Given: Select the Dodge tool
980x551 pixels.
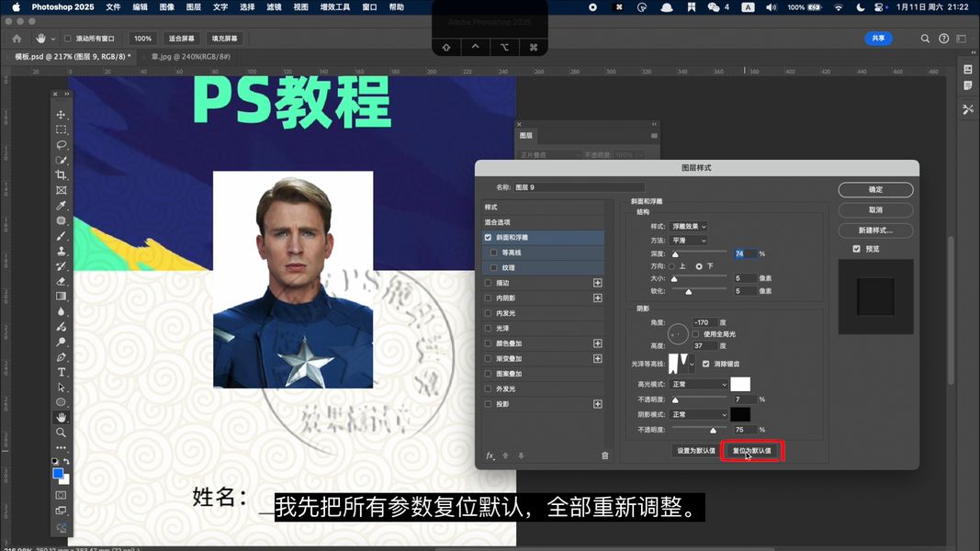Looking at the screenshot, I should pyautogui.click(x=61, y=342).
